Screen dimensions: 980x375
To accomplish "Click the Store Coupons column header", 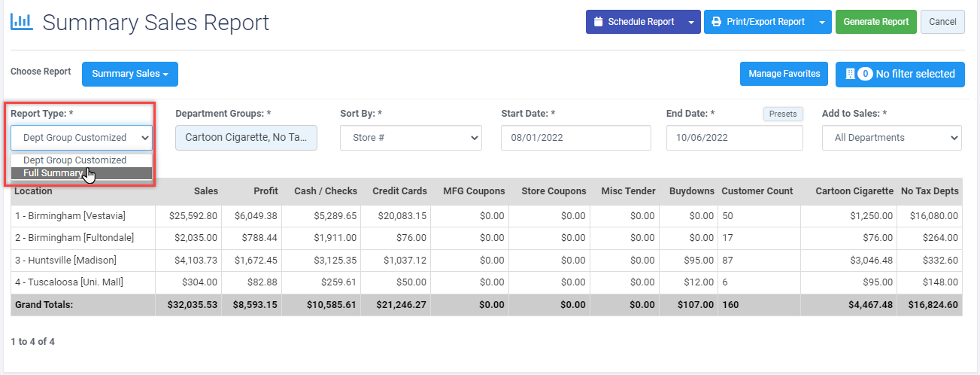I will pos(554,191).
